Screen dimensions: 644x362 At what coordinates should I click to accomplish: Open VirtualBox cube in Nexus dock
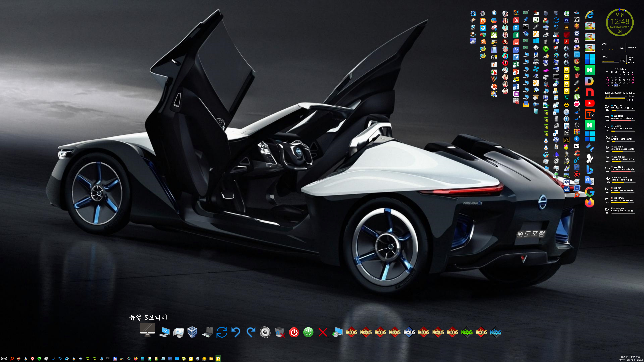(x=192, y=332)
